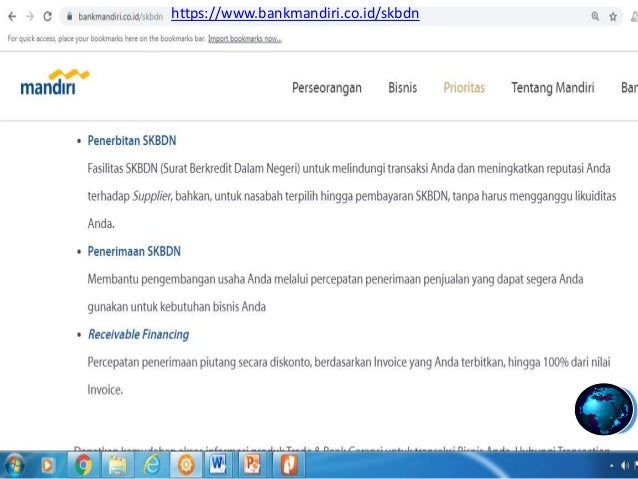
Task: Click the volume speaker tray icon
Action: coord(625,465)
